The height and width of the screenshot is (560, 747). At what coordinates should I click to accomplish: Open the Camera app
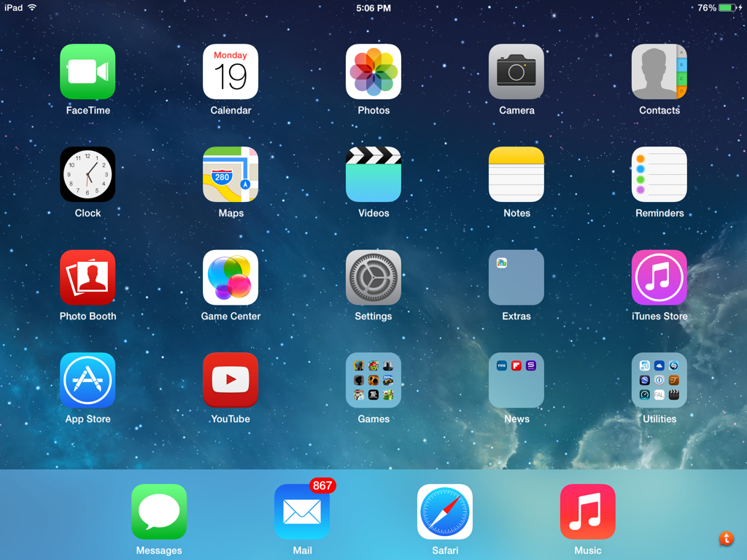click(x=516, y=71)
